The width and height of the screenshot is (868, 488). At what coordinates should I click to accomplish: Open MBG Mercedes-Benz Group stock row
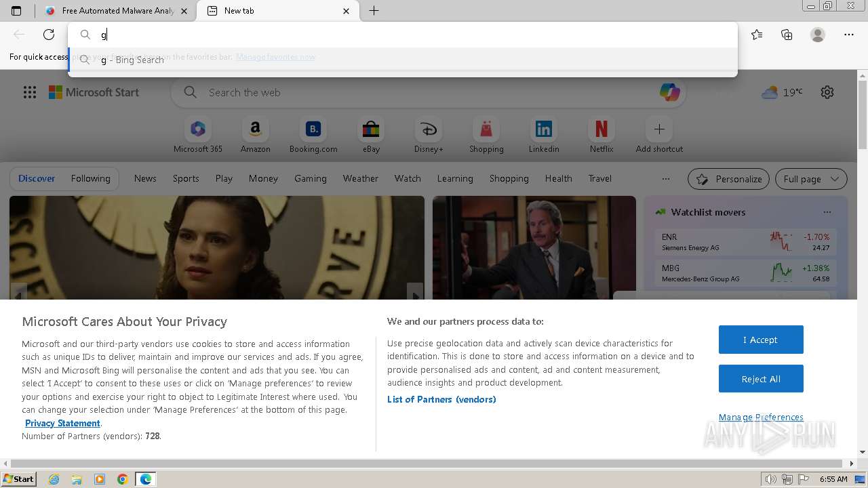pos(745,273)
